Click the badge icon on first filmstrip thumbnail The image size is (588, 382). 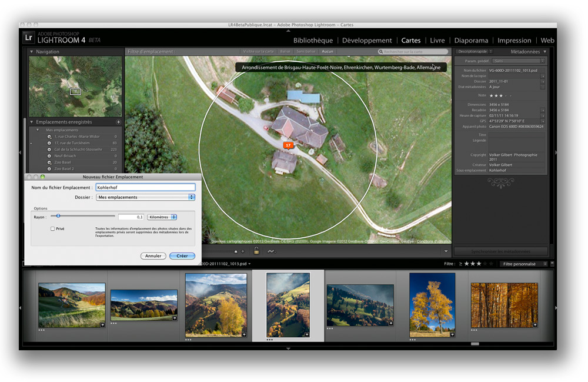(102, 325)
